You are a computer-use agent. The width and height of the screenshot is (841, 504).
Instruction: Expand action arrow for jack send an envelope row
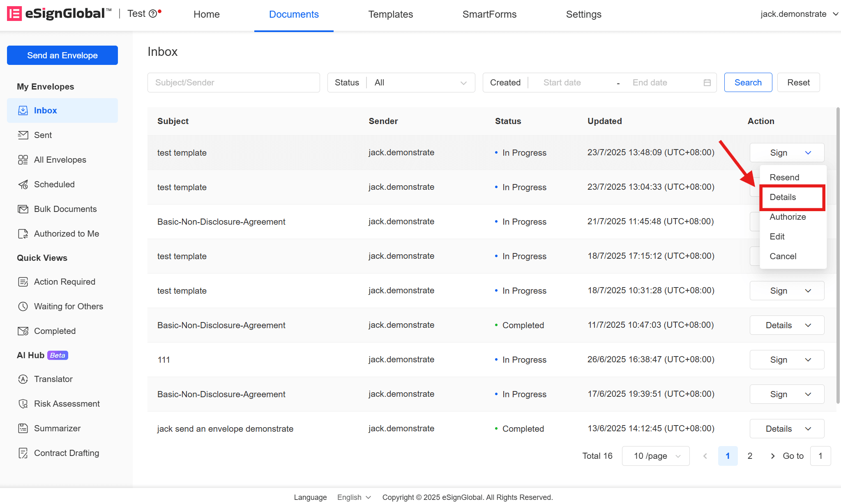(808, 429)
